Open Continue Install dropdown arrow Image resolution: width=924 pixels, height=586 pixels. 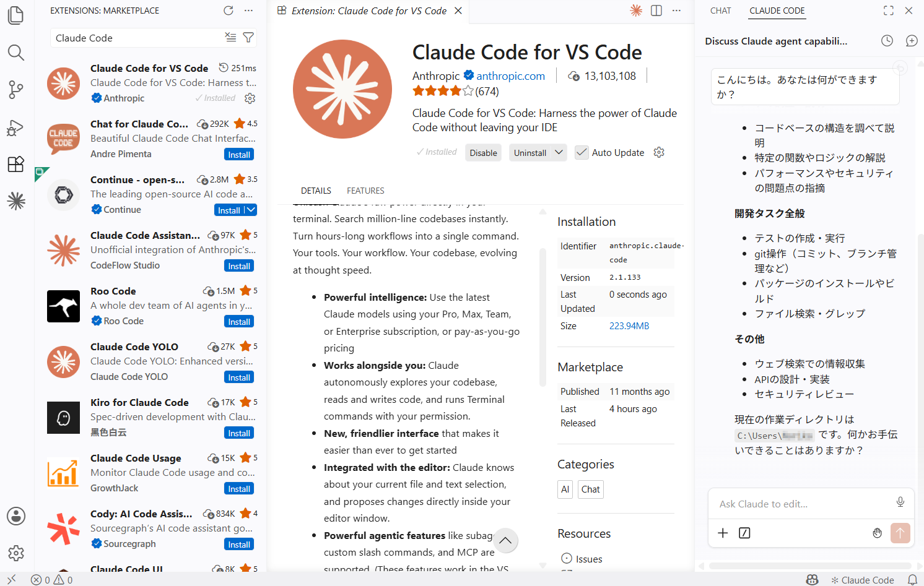pyautogui.click(x=251, y=210)
